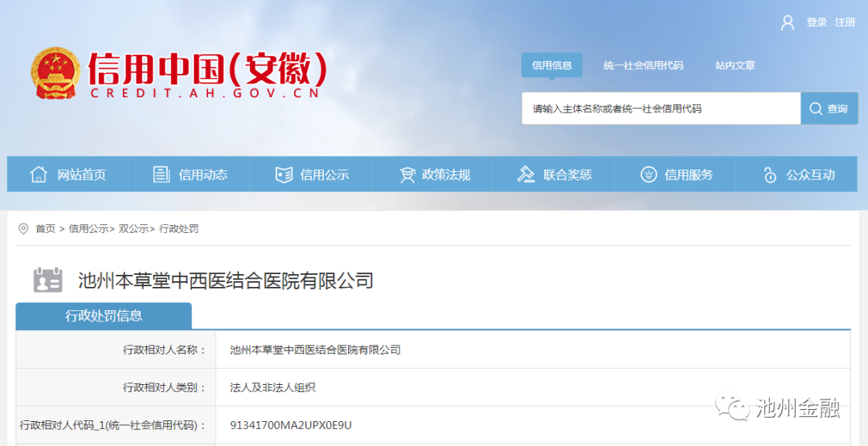The image size is (868, 446).
Task: Click 信用公示 in the breadcrumb
Action: [88, 228]
